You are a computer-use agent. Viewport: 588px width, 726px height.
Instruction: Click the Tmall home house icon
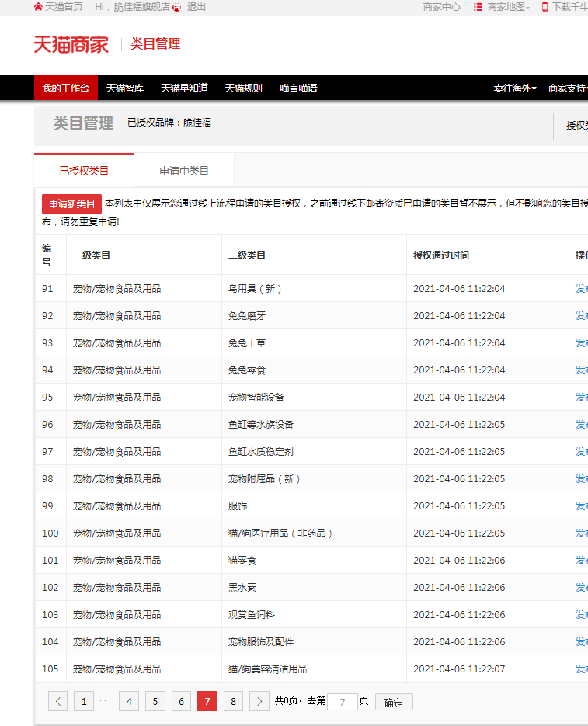click(39, 7)
